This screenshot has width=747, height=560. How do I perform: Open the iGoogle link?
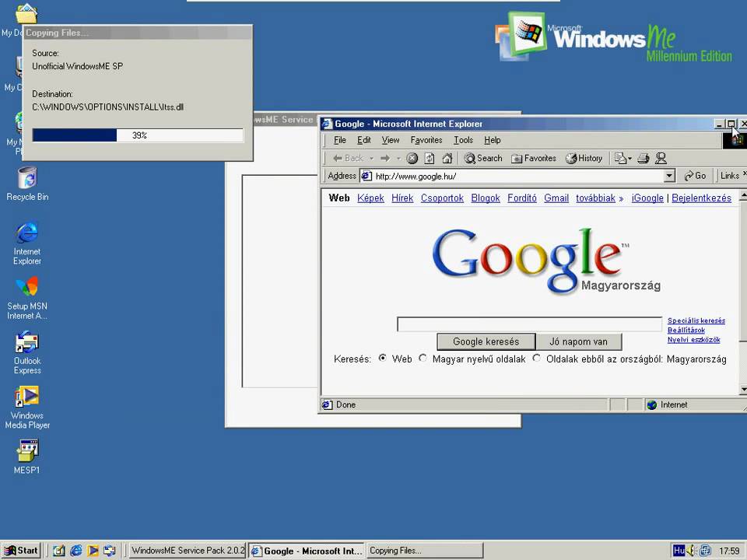tap(647, 198)
